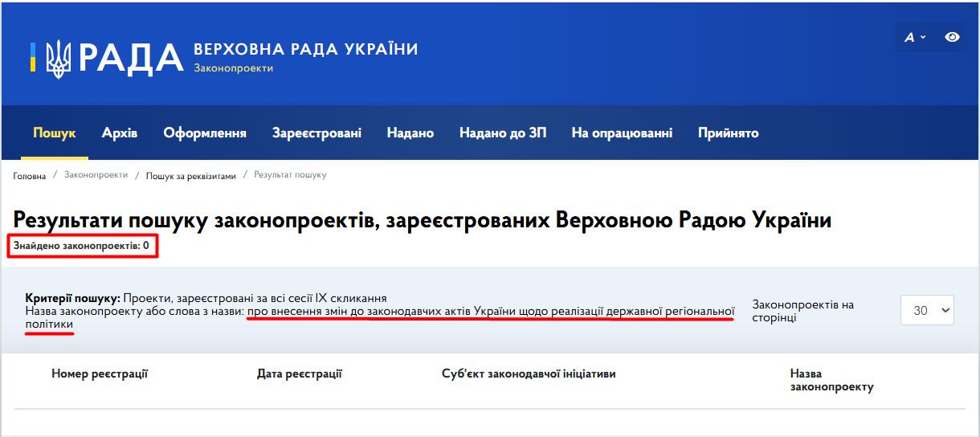Click the Rada trident logo
The height and width of the screenshot is (437, 980).
tap(58, 58)
